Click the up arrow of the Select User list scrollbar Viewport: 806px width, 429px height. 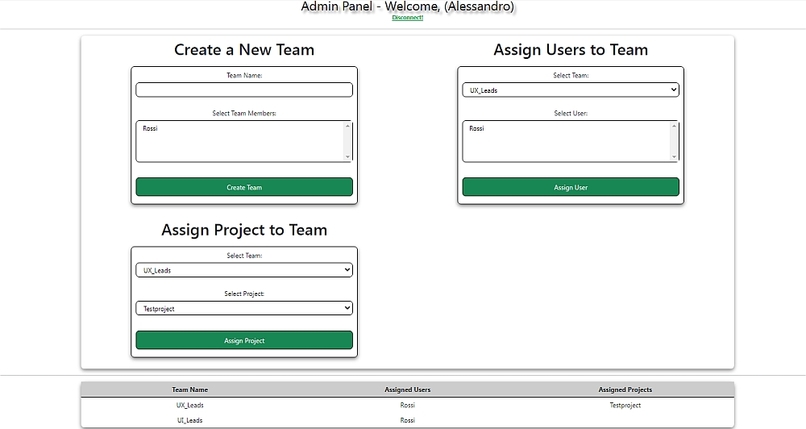pos(674,126)
